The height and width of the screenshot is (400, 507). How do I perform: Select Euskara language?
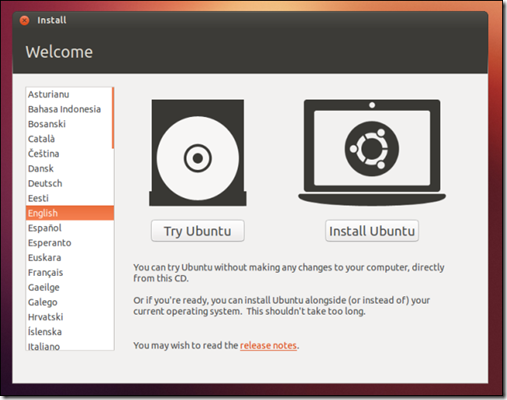[69, 258]
